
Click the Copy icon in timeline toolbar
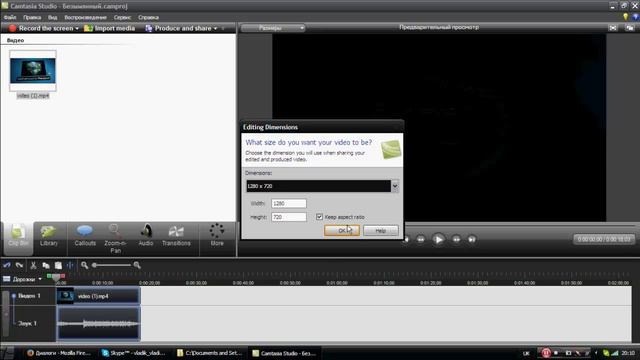(x=46, y=265)
